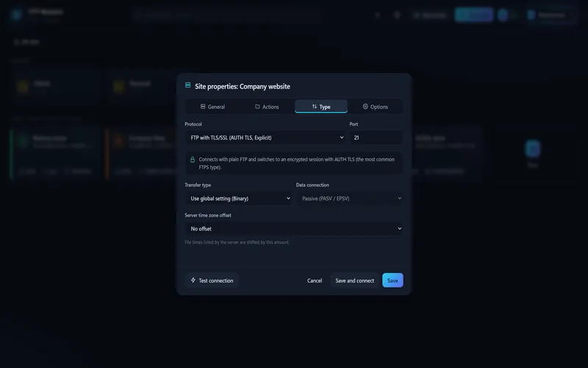Click the "Transfer type" label

(198, 185)
